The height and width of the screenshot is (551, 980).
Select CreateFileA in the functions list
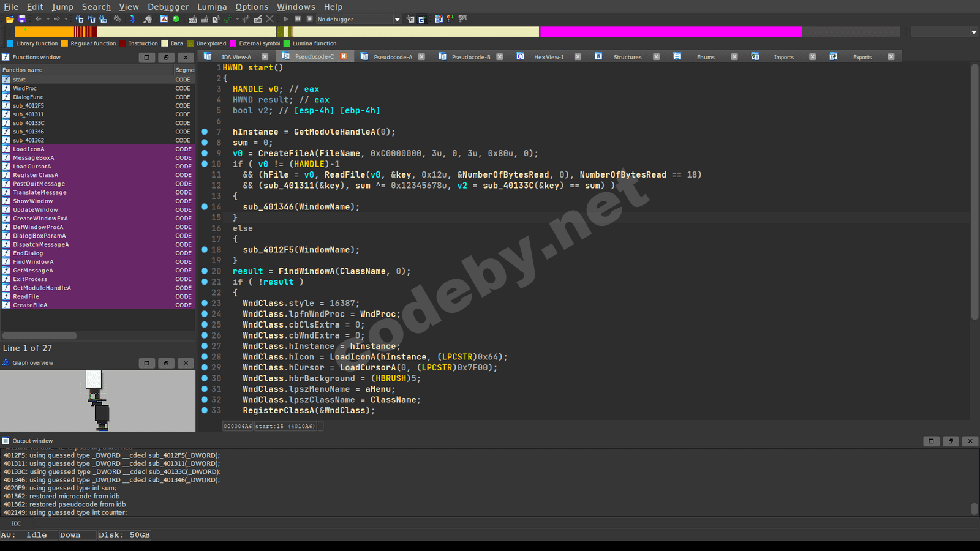pyautogui.click(x=97, y=305)
